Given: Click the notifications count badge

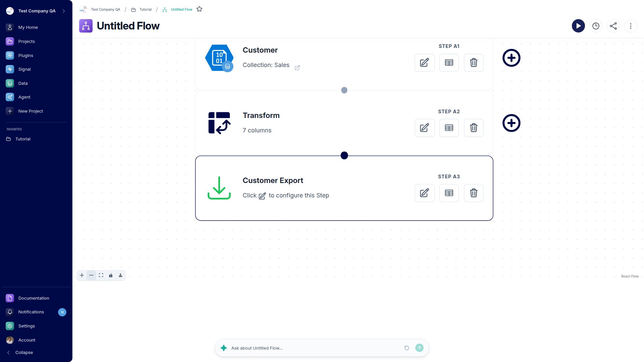Looking at the screenshot, I should pyautogui.click(x=62, y=312).
